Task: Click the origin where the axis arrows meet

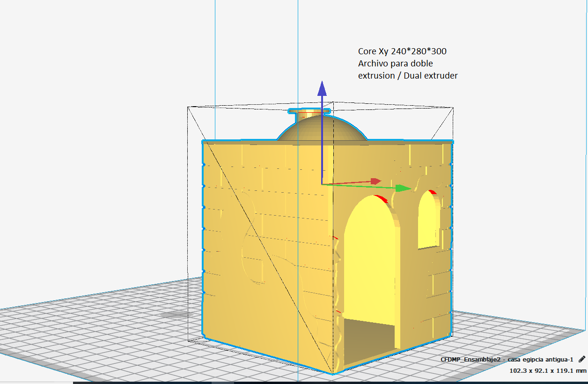Action: tap(322, 184)
